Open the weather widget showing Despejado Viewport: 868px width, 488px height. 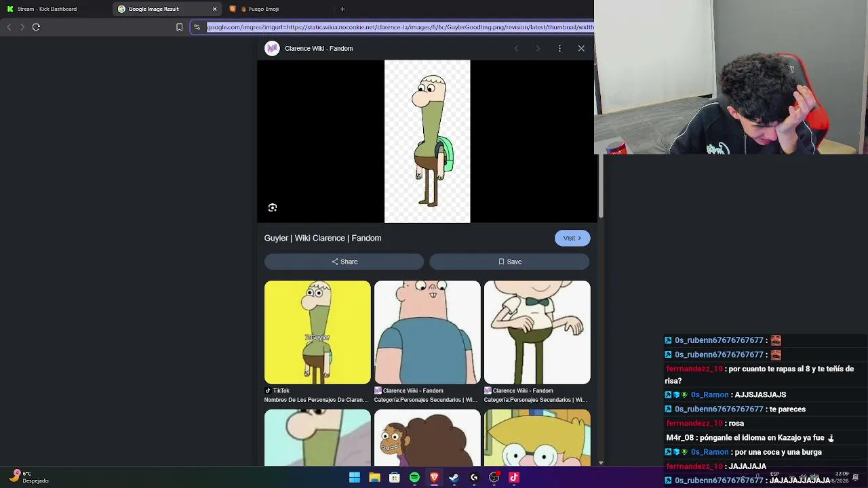click(30, 477)
